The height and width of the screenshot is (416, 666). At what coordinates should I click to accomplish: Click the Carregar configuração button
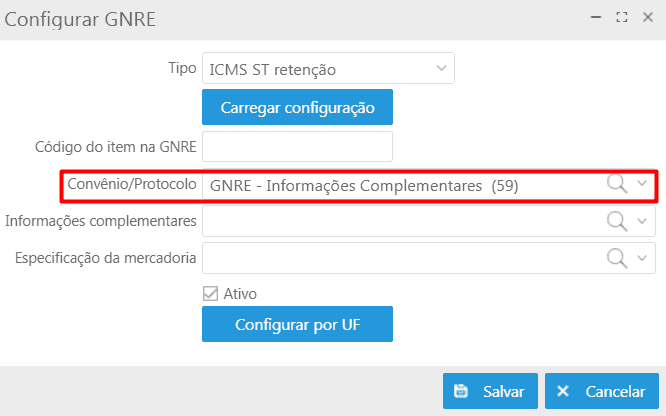click(x=297, y=107)
